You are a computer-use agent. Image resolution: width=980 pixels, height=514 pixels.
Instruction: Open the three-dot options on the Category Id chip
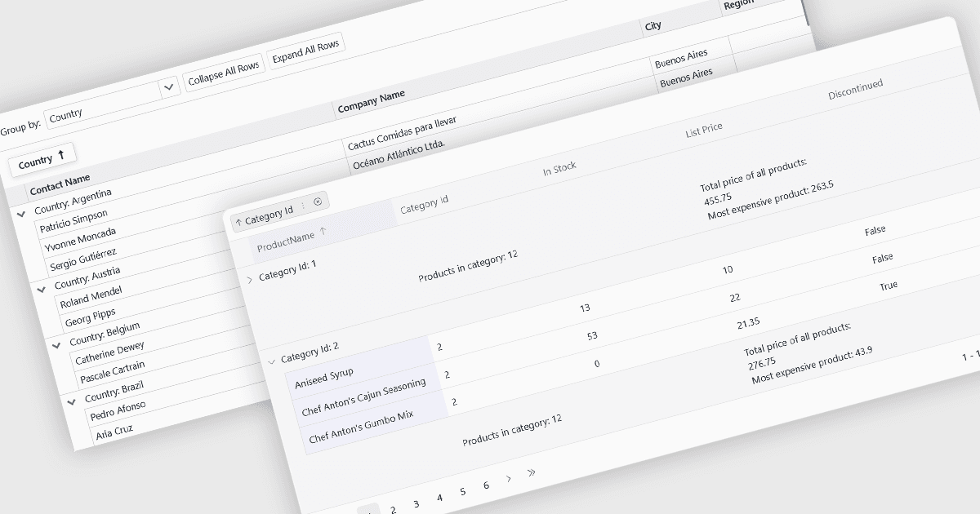click(x=304, y=206)
